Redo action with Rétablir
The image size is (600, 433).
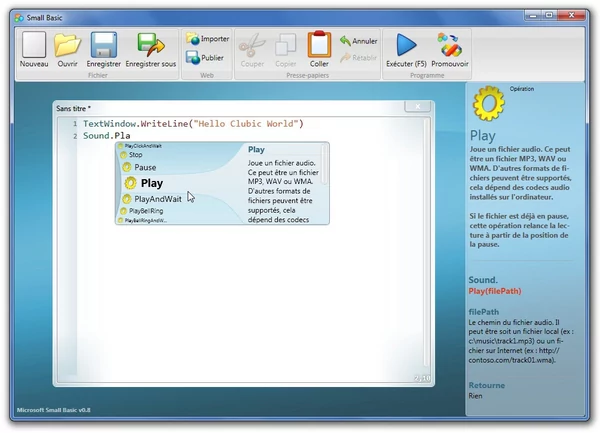tap(358, 58)
